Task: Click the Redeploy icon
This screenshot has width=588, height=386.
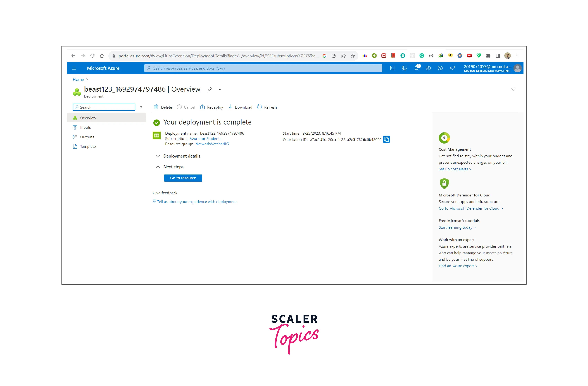Action: tap(203, 107)
